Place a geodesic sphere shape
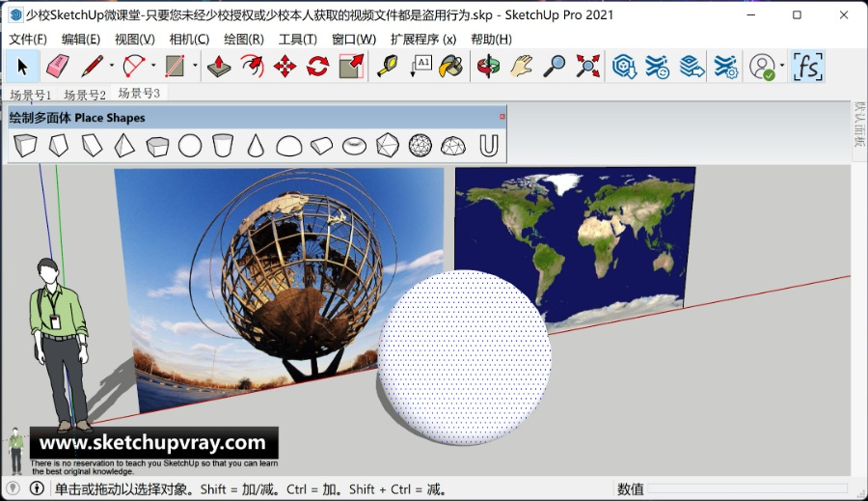 (x=420, y=146)
